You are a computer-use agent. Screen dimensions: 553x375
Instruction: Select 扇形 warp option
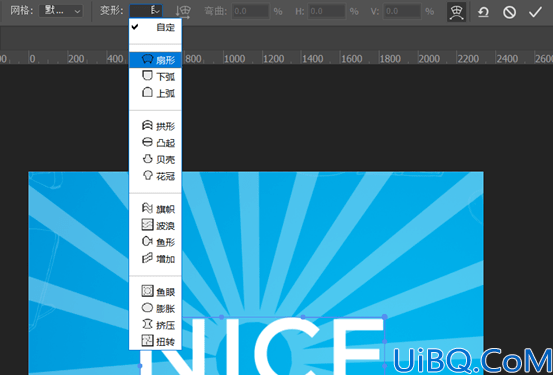point(156,60)
